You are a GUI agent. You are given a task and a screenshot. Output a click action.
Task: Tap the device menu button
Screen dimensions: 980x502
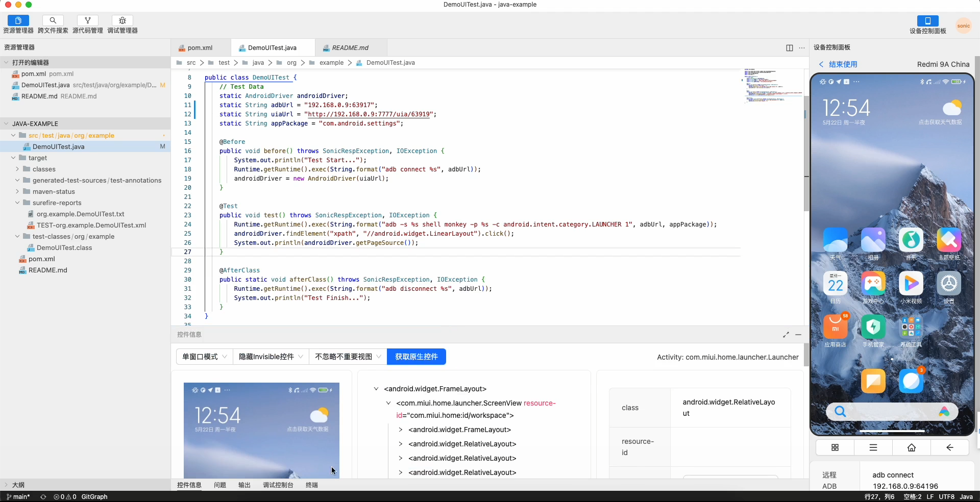coord(873,447)
